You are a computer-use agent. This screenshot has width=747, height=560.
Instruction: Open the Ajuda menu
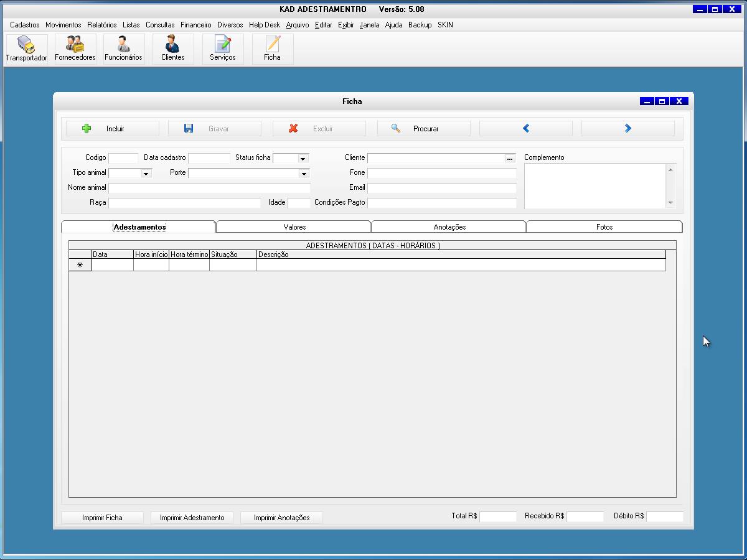(394, 25)
